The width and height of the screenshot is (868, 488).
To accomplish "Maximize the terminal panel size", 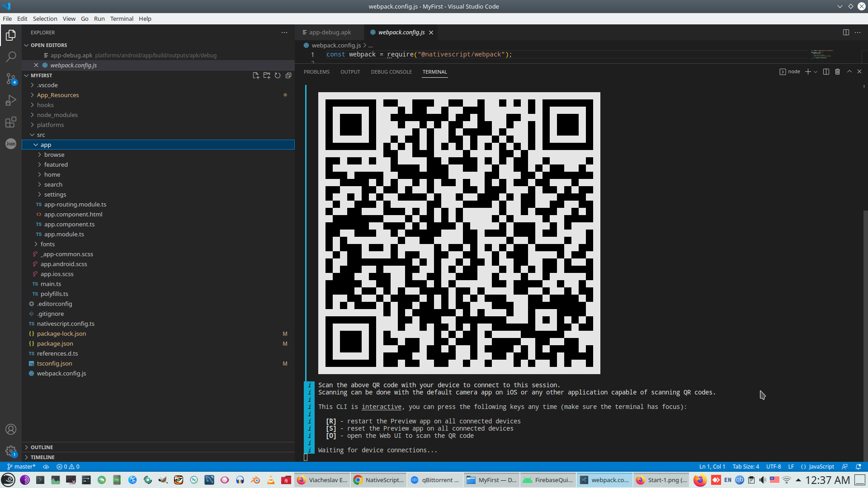I will [x=849, y=72].
